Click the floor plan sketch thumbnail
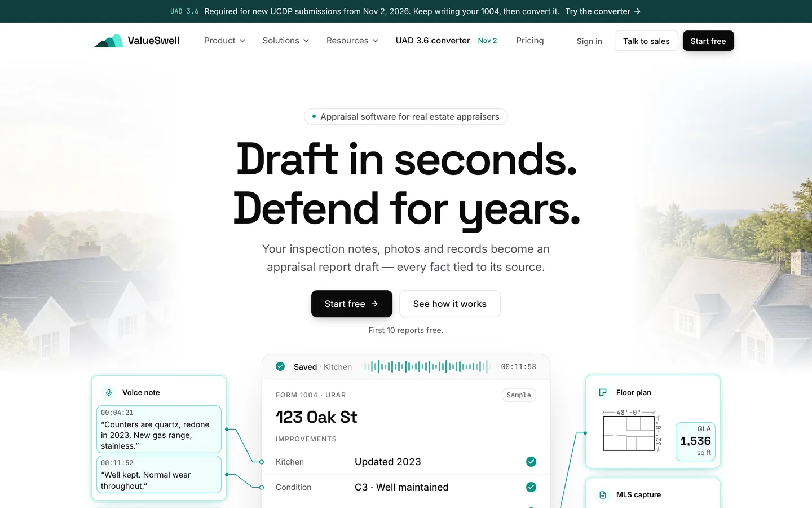812x508 pixels. pos(631,431)
